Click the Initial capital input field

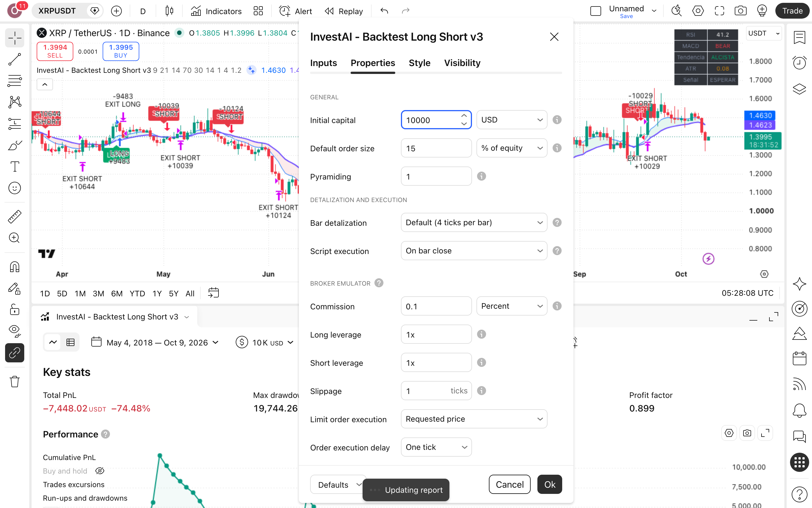pyautogui.click(x=436, y=120)
